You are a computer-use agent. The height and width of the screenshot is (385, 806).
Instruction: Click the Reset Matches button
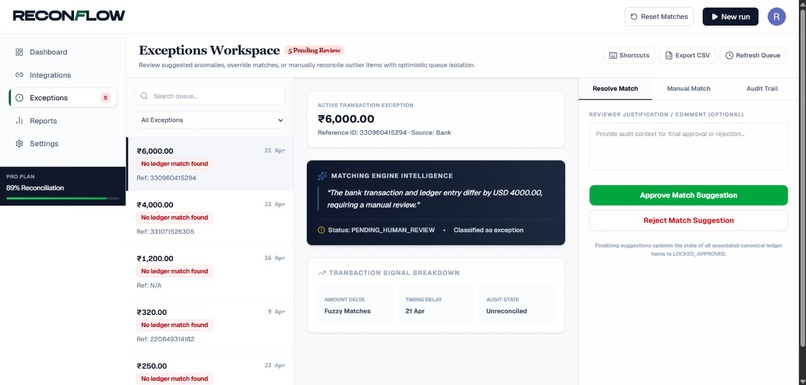point(659,16)
